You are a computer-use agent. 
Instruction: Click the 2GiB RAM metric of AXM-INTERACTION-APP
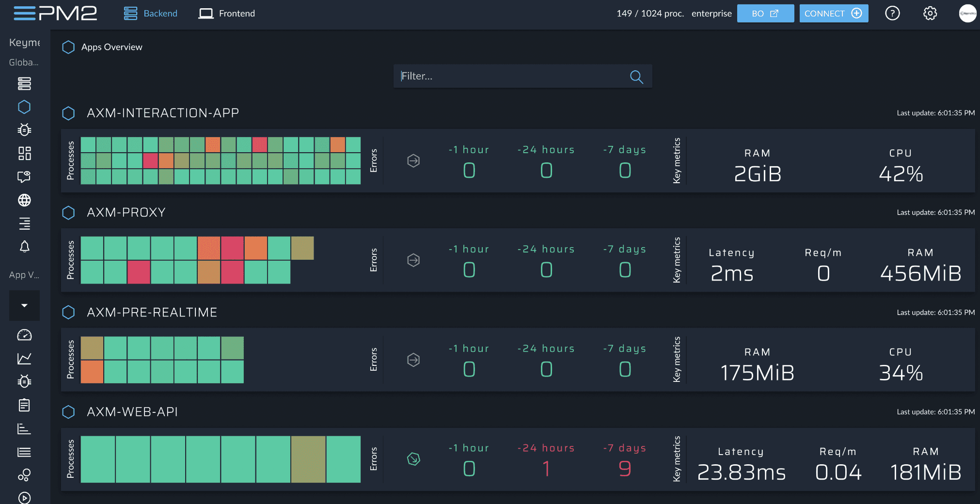(758, 173)
